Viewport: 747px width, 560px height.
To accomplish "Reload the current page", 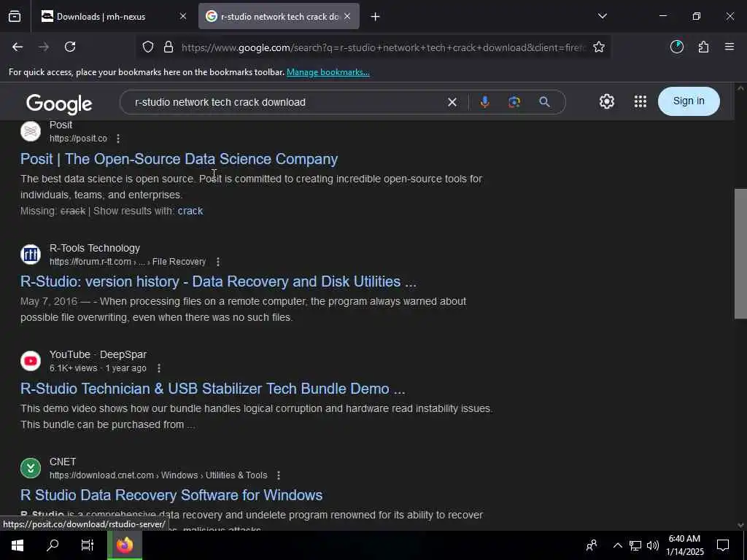I will tap(70, 47).
